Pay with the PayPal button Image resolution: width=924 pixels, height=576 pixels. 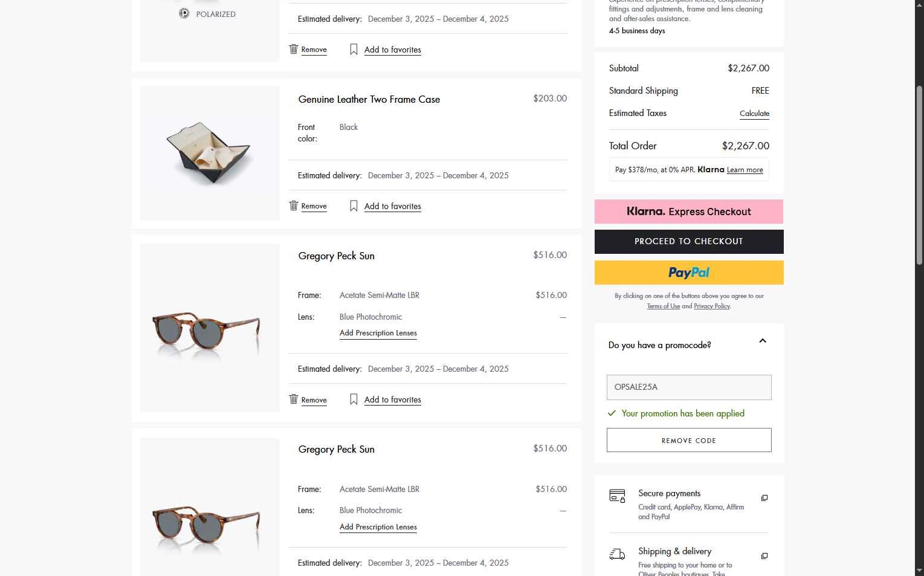(x=689, y=273)
